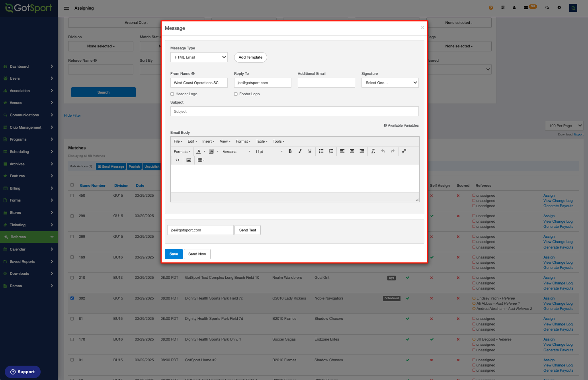Viewport: 588px width, 380px height.
Task: Apply italic formatting in the editor
Action: click(300, 151)
